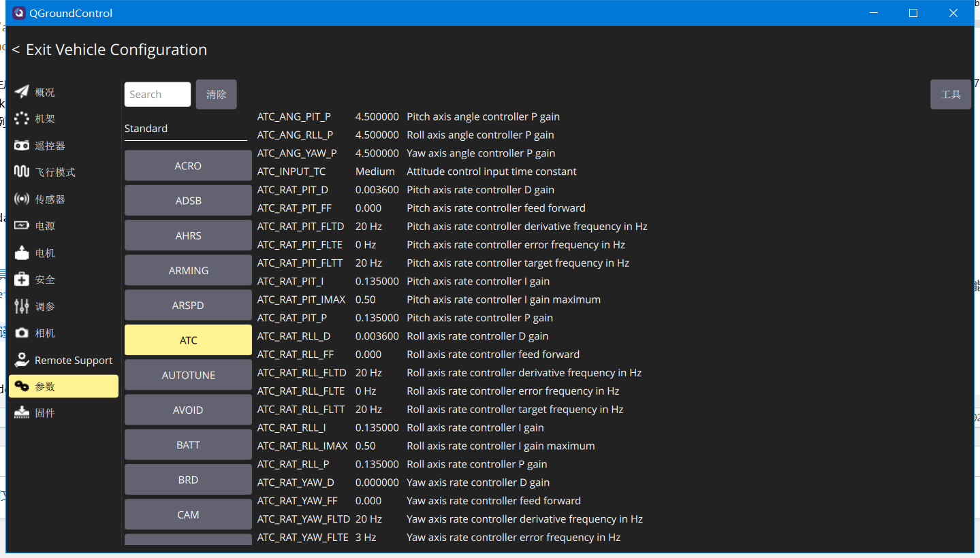Click the Search parameter input field

coord(157,95)
